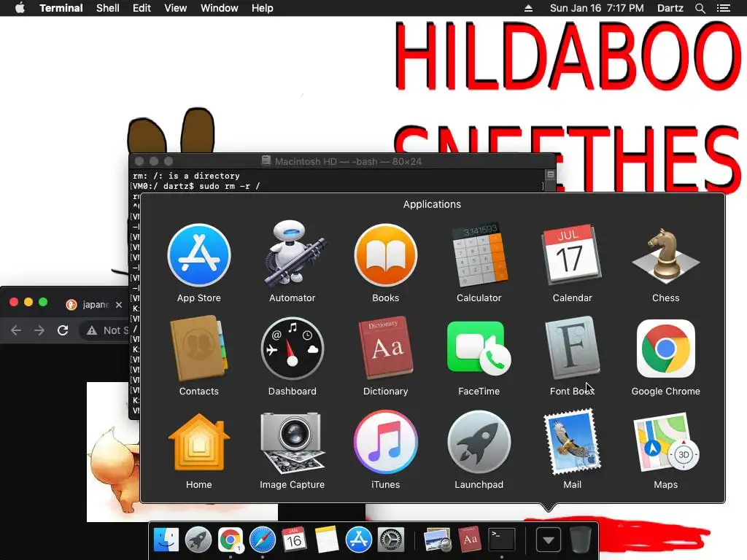Click the terminal scrollback marker icon

point(550,175)
